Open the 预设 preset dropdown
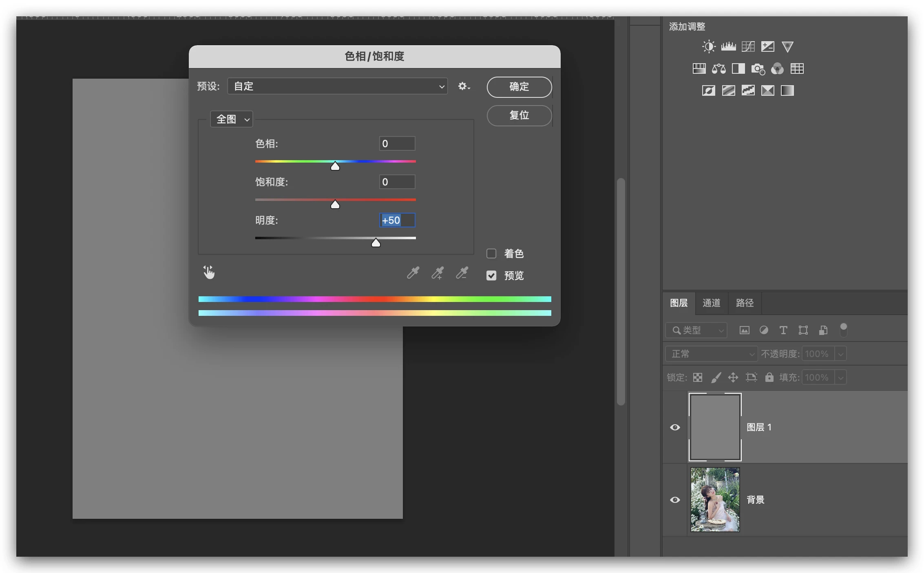Image resolution: width=924 pixels, height=573 pixels. pos(337,86)
